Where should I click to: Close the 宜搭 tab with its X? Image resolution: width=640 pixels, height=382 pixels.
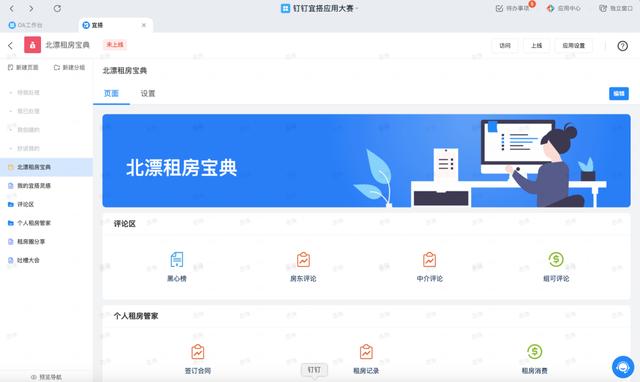tap(144, 25)
